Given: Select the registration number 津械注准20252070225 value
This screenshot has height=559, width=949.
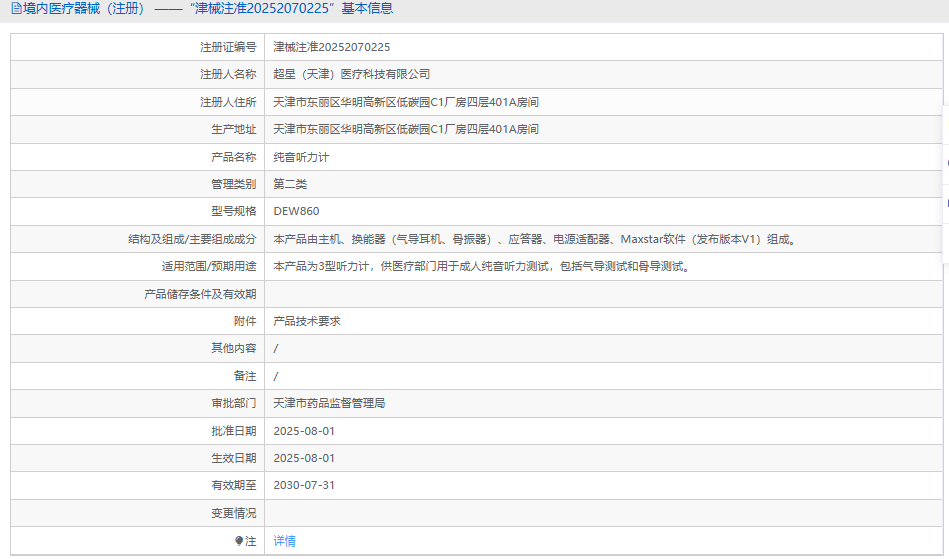Looking at the screenshot, I should pos(332,47).
